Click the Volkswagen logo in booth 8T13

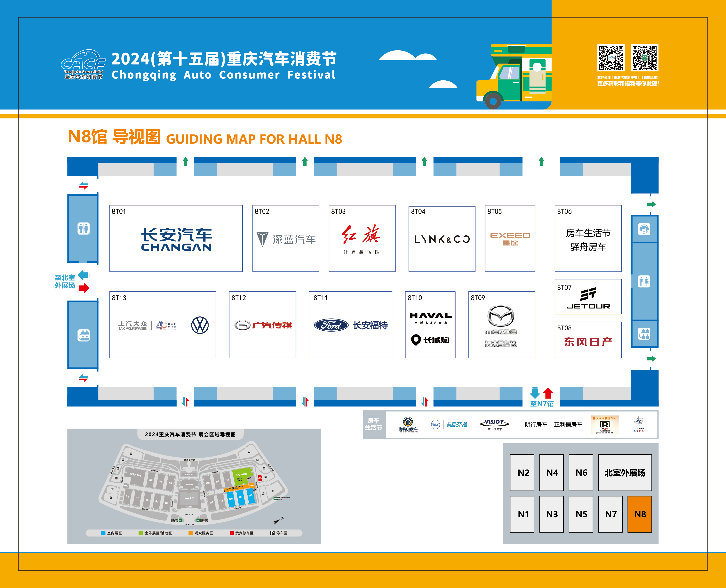point(200,325)
